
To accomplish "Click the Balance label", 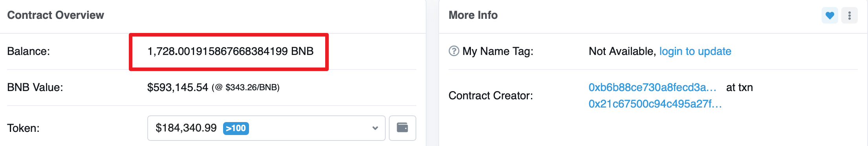I will pos(28,51).
